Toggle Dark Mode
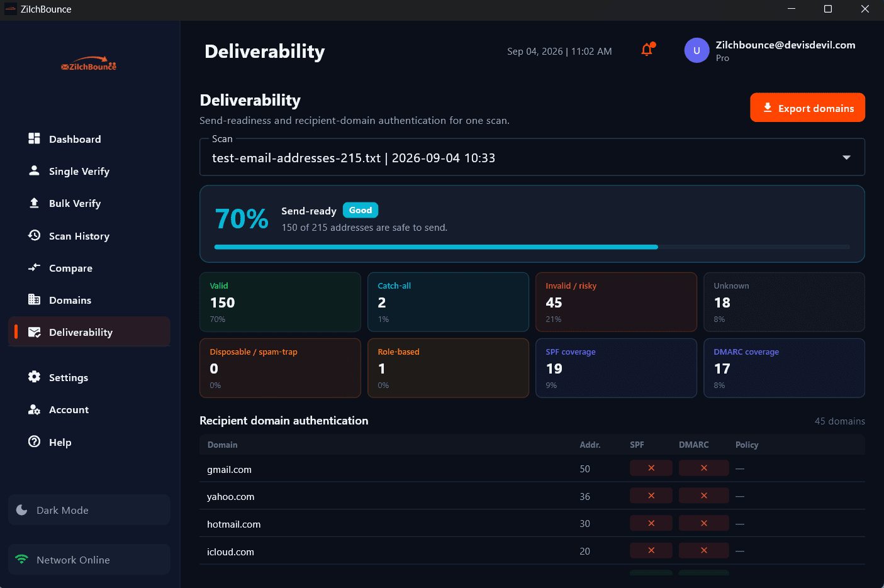 tap(89, 510)
